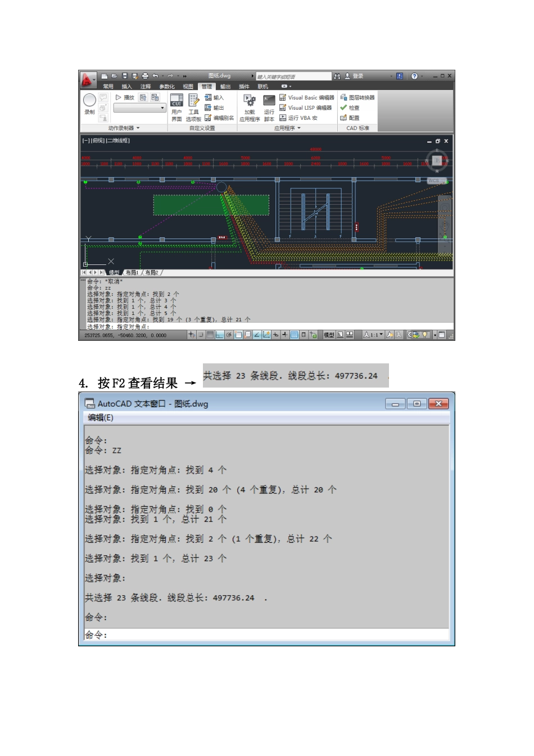Expand the 动作录制器 panel
This screenshot has width=534, height=756.
124,128
